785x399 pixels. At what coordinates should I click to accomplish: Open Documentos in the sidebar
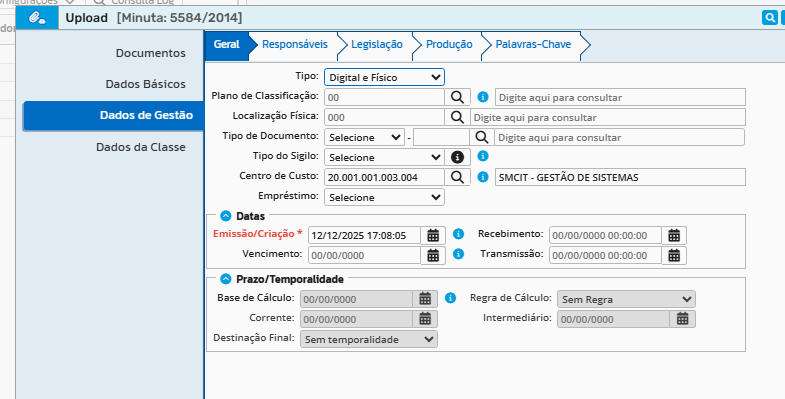point(151,53)
